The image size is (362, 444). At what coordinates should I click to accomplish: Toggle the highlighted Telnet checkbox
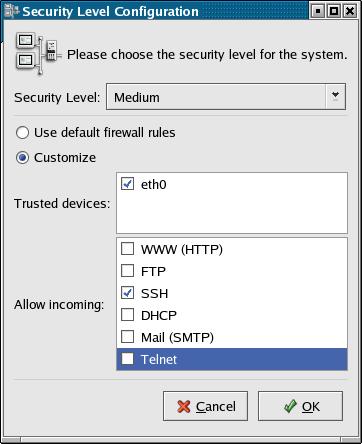[x=127, y=359]
